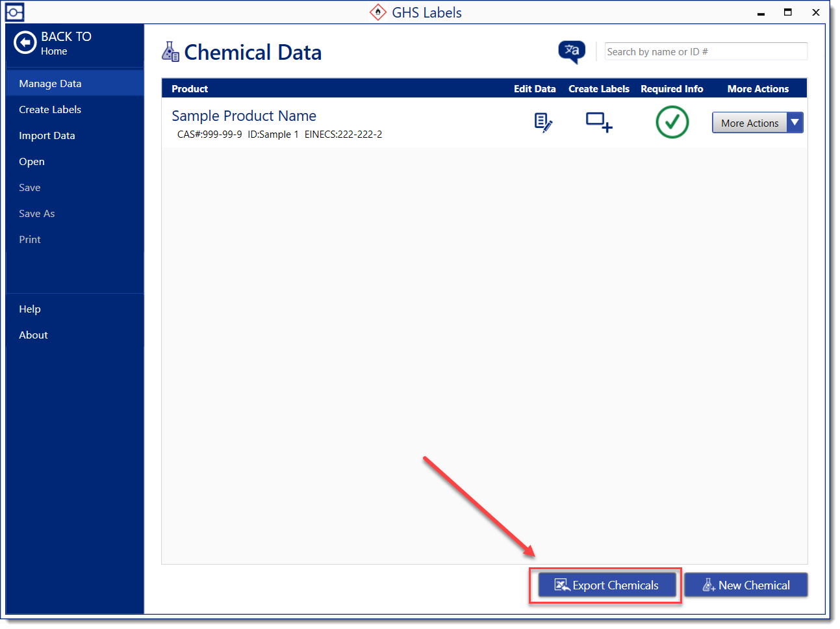Focus the Search by name or ID field
Screen dimensions: 840x629
click(x=706, y=52)
